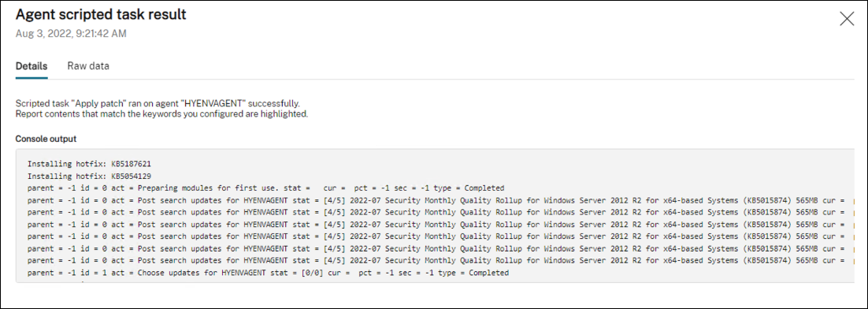Select the Details tab

click(x=32, y=66)
